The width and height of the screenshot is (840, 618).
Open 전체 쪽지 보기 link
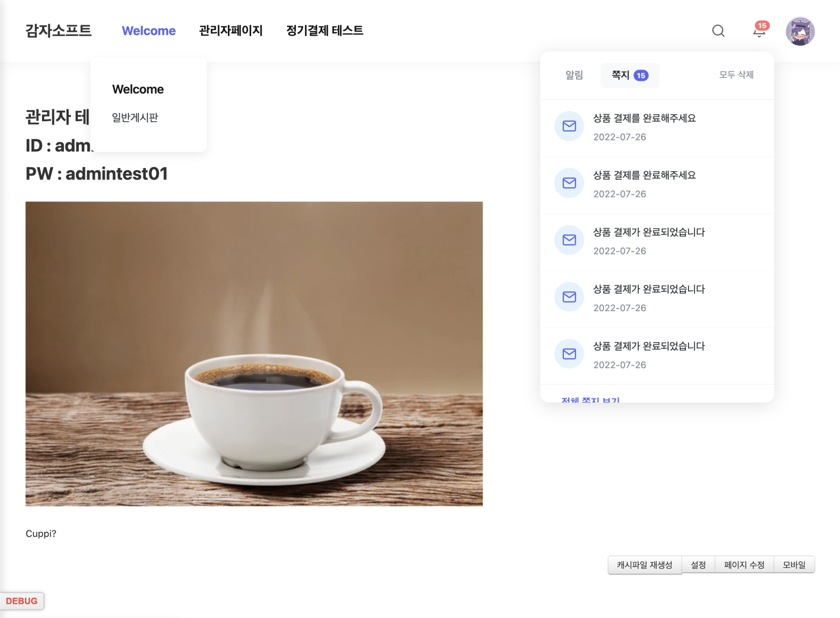(x=590, y=399)
